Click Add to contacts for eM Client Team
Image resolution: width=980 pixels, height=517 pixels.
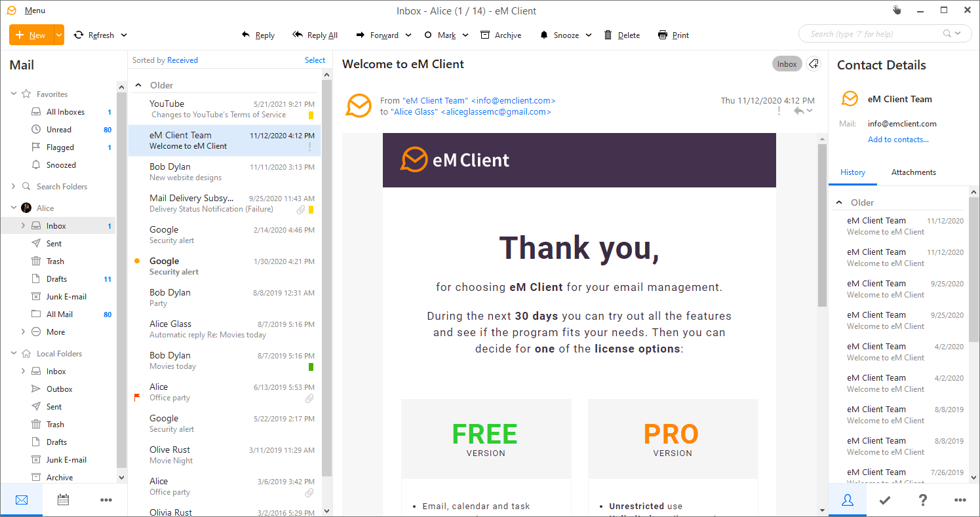point(899,139)
